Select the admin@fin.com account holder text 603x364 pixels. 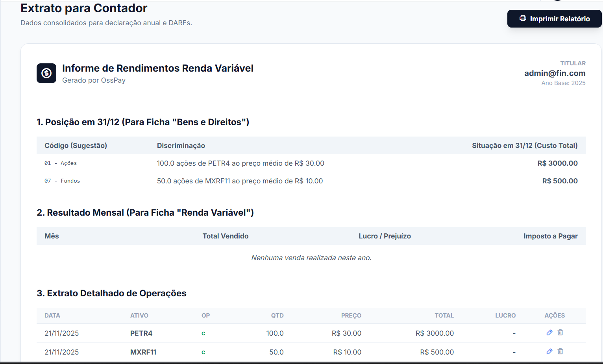pos(555,73)
